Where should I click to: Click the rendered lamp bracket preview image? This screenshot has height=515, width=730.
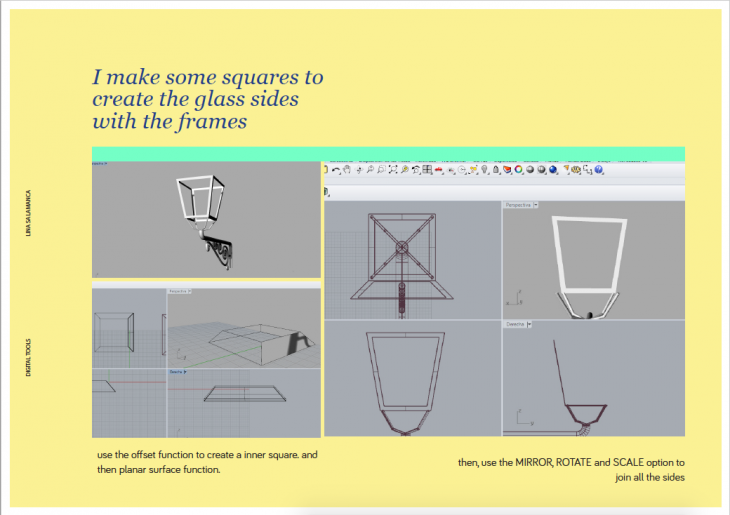pos(206,218)
